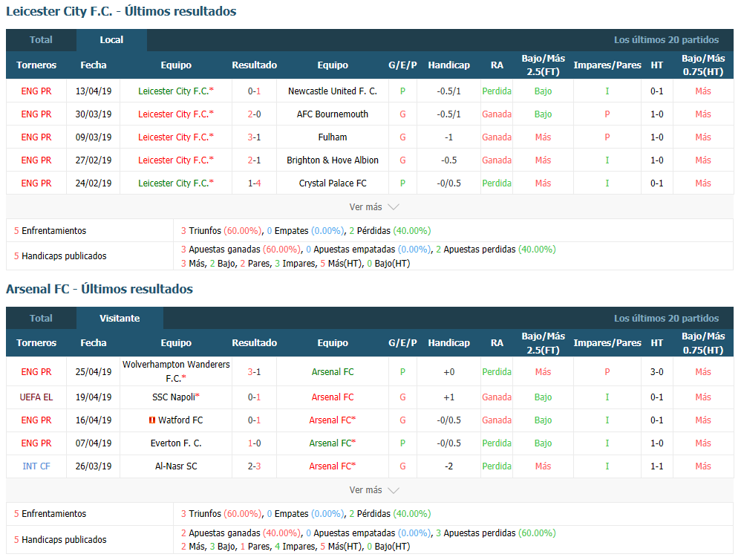The width and height of the screenshot is (744, 560).
Task: Select Visitante tab in Arsenal results
Action: point(120,318)
